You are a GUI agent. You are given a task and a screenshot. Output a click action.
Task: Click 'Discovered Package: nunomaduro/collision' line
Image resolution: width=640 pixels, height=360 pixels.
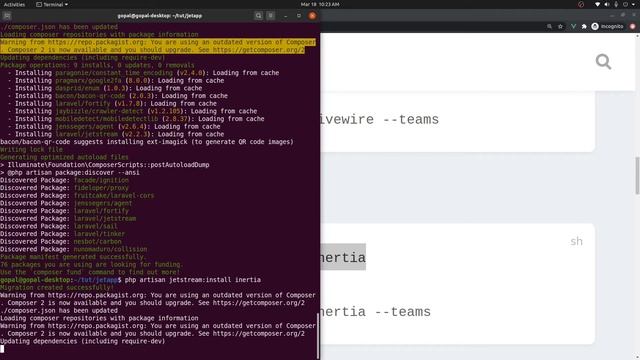[73, 249]
